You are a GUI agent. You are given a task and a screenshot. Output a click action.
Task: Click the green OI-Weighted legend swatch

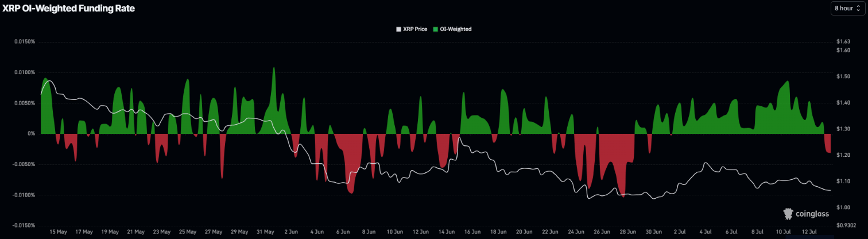pyautogui.click(x=436, y=29)
